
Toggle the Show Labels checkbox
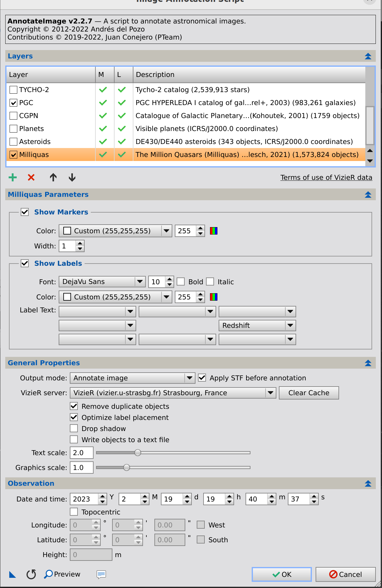click(x=25, y=263)
